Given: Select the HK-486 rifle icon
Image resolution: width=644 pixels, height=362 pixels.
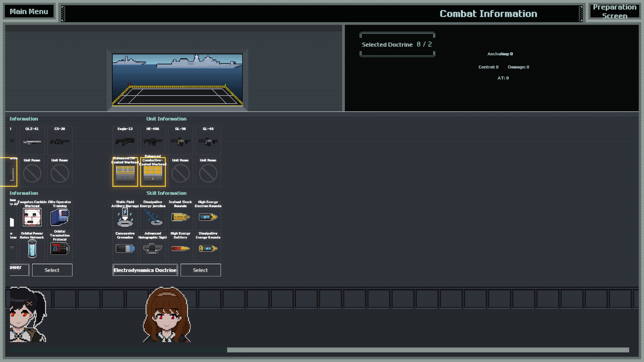Looking at the screenshot, I should coord(153,141).
